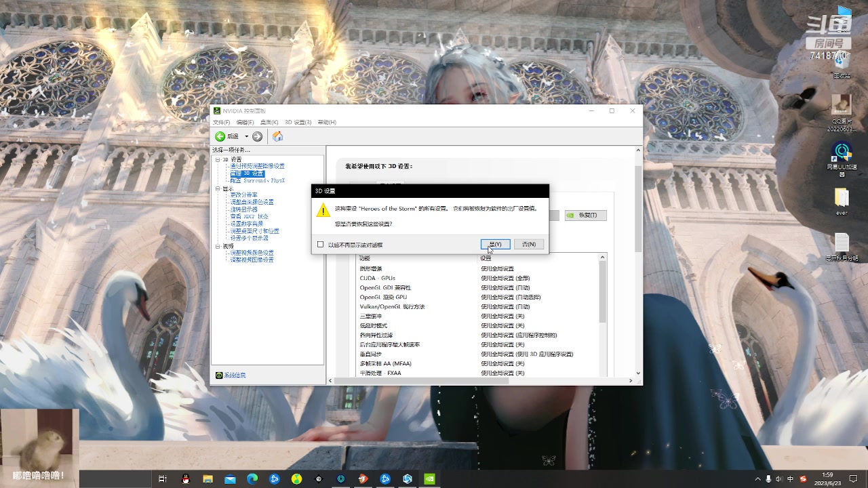Select the 各向异性过滤 row
Viewport: 868px width, 488px height.
(x=478, y=335)
